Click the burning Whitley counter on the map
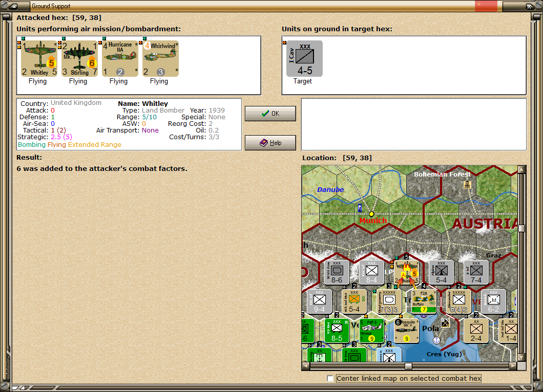Screen dimensions: 543x392 point(407,273)
